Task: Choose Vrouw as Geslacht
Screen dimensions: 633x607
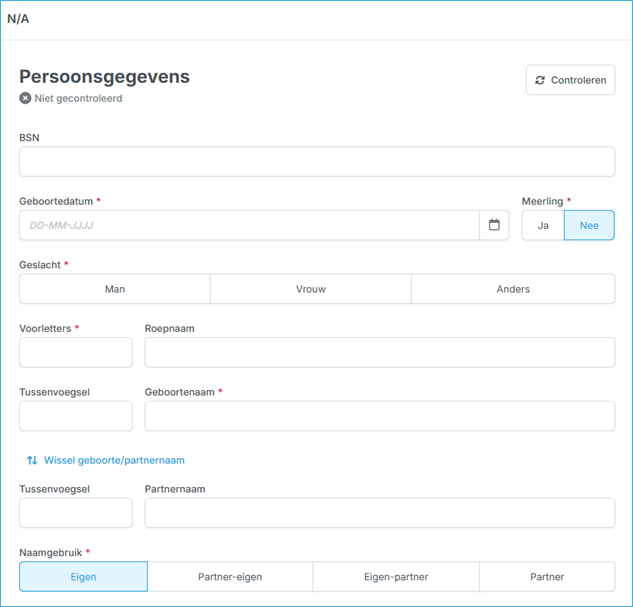Action: pos(311,289)
